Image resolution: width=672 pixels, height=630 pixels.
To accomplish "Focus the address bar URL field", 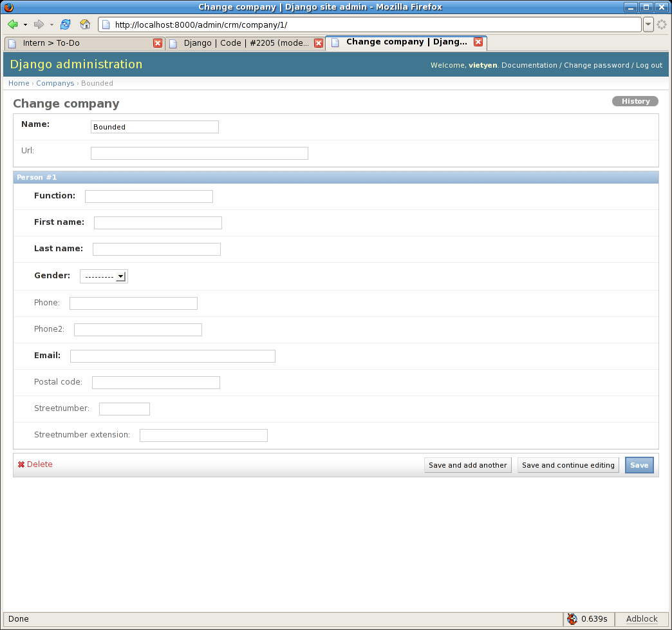I will click(369, 25).
